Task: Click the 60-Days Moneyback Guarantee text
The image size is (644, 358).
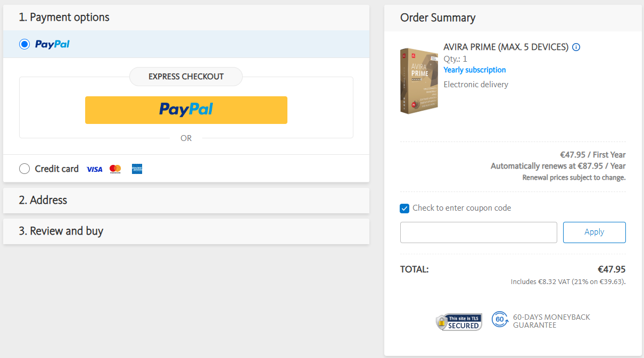Action: pyautogui.click(x=551, y=321)
